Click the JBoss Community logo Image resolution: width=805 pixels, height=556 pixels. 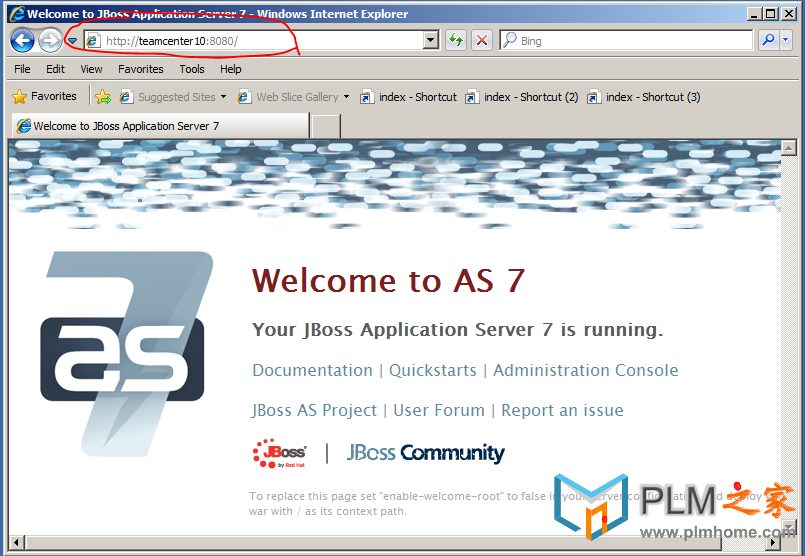[x=426, y=453]
